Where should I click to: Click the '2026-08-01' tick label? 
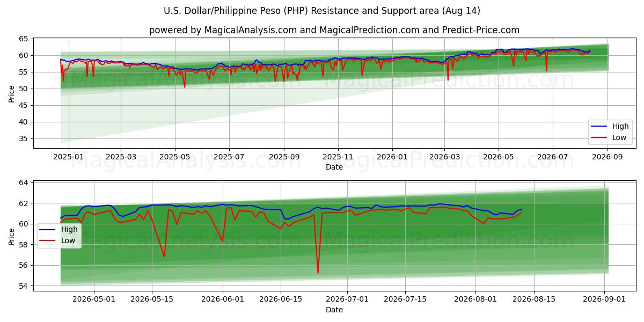tap(476, 299)
